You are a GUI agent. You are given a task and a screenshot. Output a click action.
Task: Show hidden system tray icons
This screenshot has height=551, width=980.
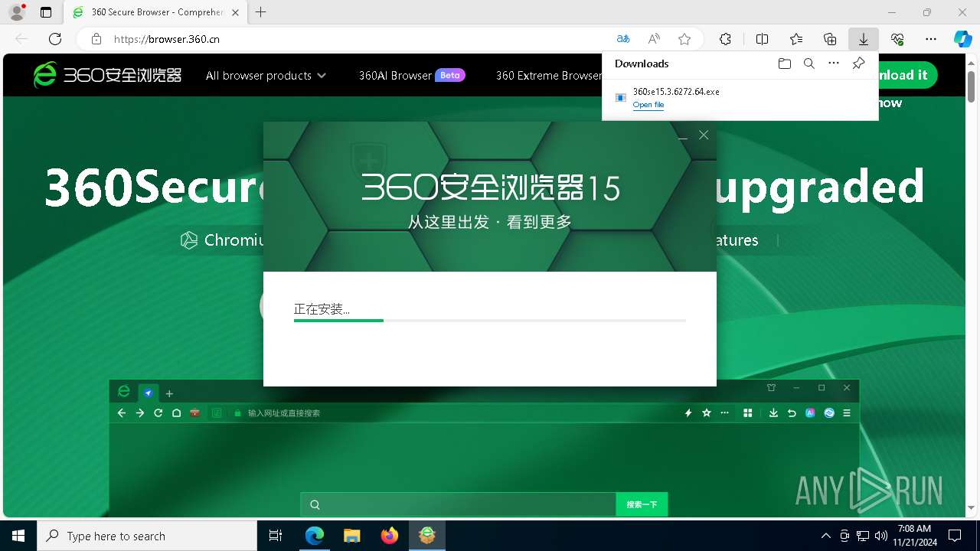pos(825,536)
